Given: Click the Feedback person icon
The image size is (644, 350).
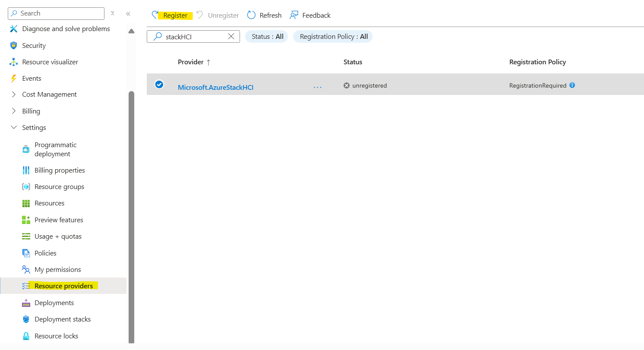Looking at the screenshot, I should pyautogui.click(x=294, y=15).
